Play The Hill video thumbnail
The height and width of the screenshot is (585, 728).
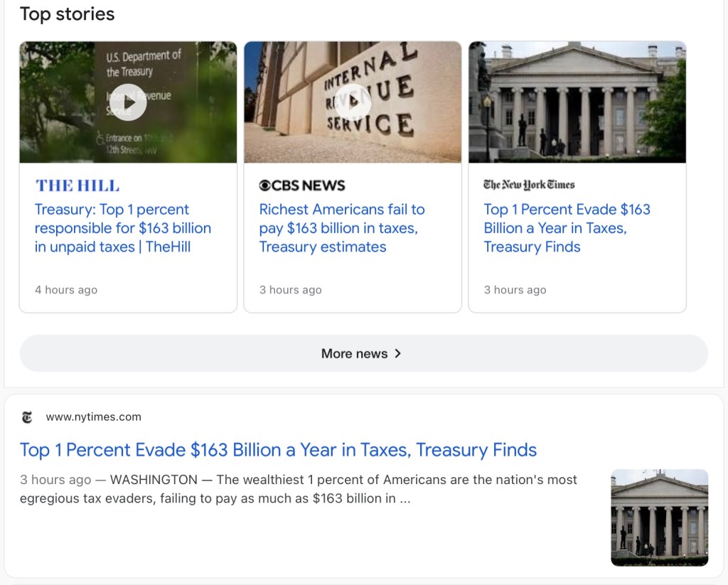[128, 102]
